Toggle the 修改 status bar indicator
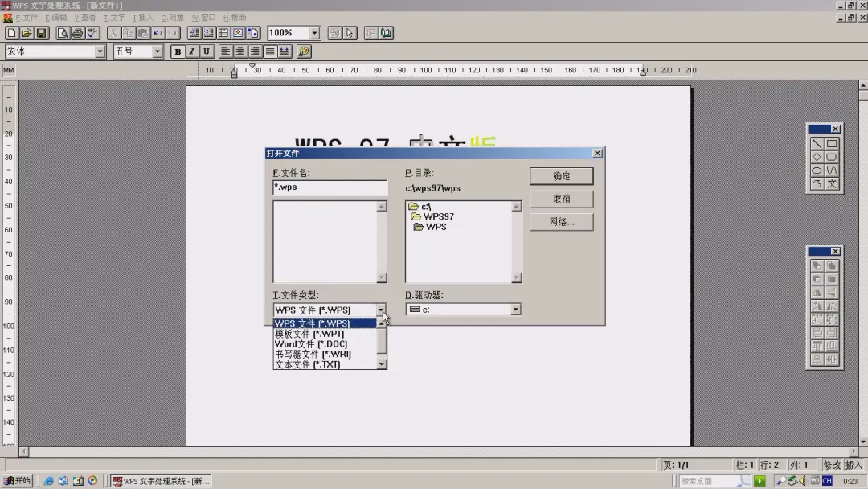This screenshot has height=489, width=868. point(832,465)
